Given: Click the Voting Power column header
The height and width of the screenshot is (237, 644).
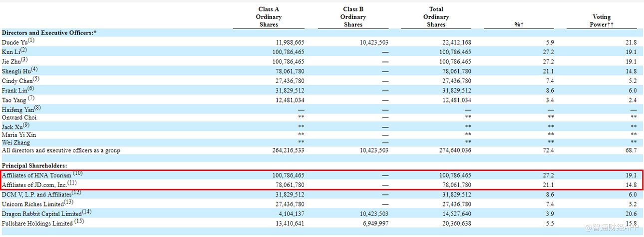Looking at the screenshot, I should (x=602, y=20).
